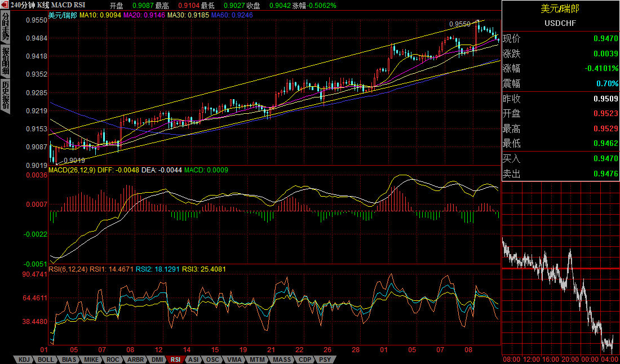This screenshot has width=620, height=364.
Task: Click the 震幅 0.70% row
Action: [561, 83]
